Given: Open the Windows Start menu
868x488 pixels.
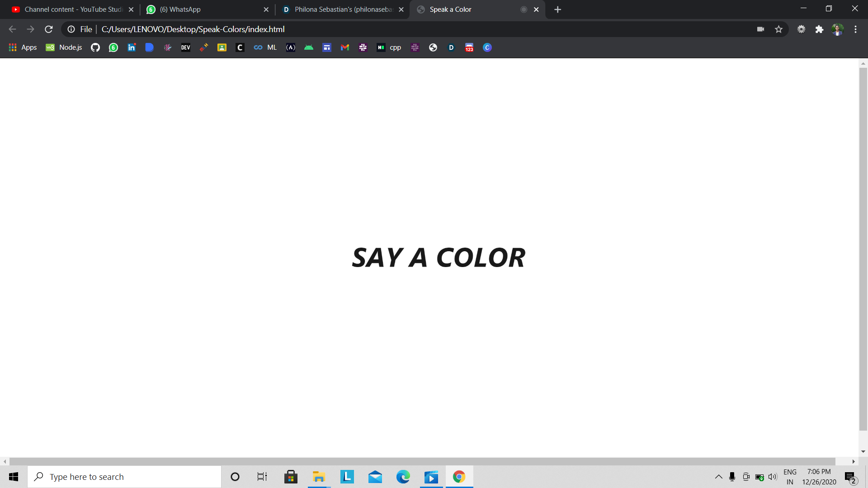Looking at the screenshot, I should tap(14, 477).
